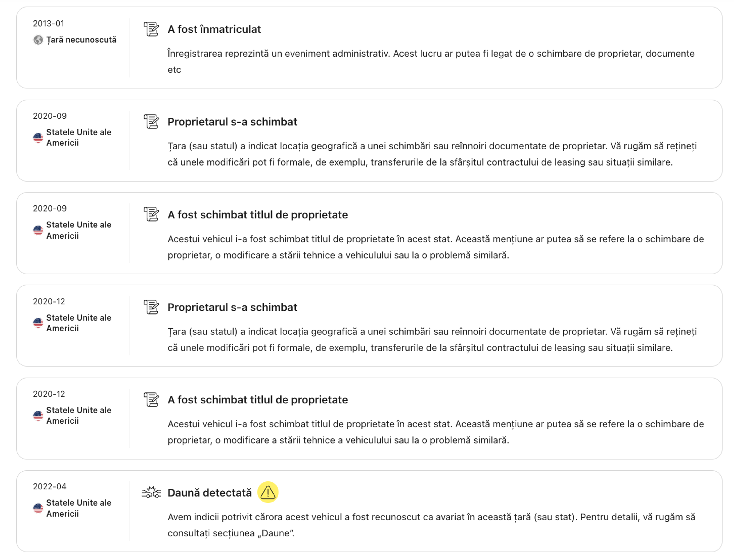Click 2020-12 'Proprietarul s-a schimbat' heading
Screen dimensions: 734x560
click(232, 307)
